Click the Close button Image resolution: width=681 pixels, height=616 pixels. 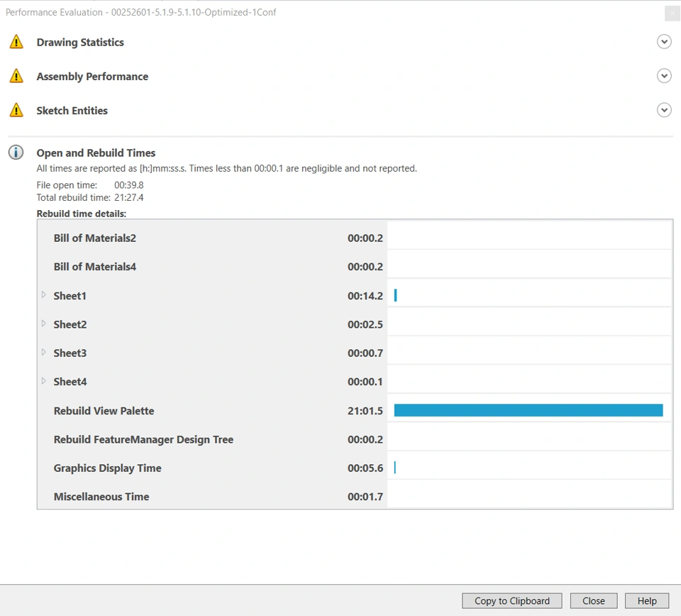pos(593,600)
